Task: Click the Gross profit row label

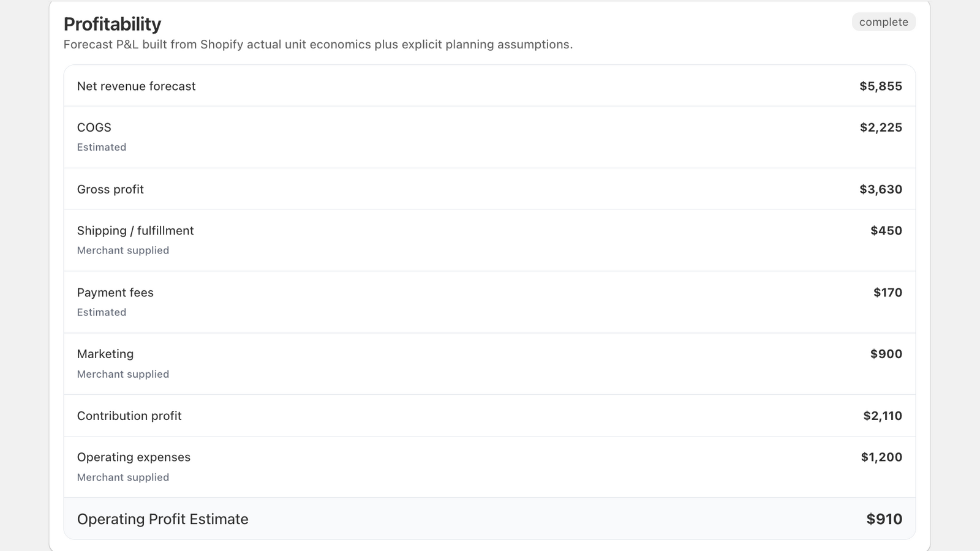Action: click(110, 189)
